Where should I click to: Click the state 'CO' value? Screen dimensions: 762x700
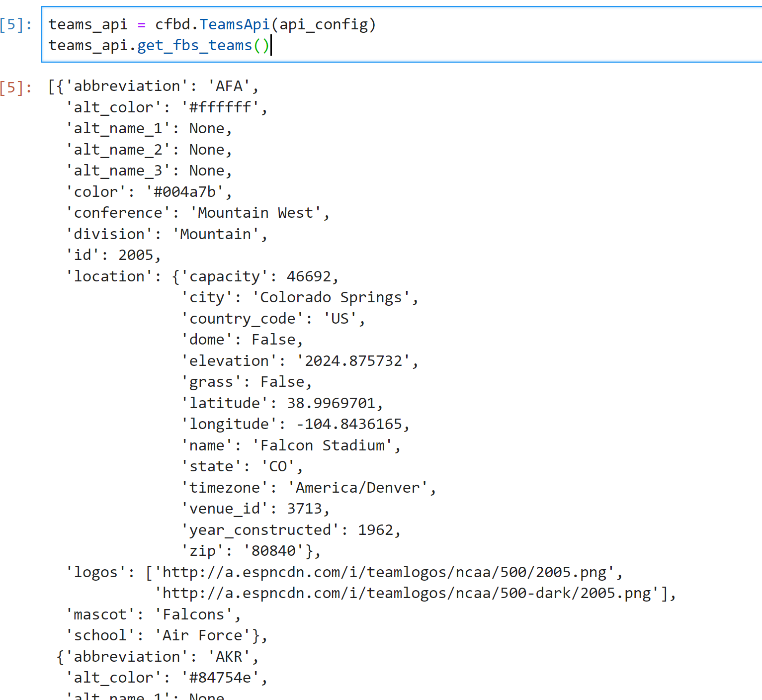click(278, 466)
